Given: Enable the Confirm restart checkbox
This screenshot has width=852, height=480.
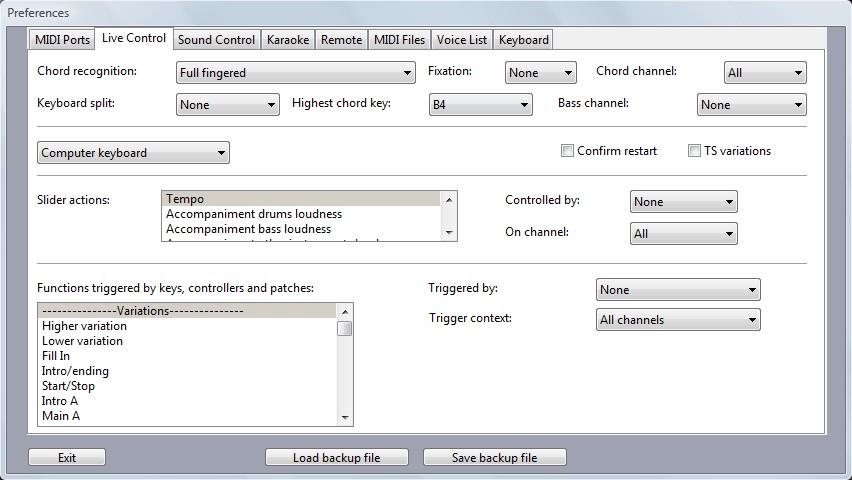Looking at the screenshot, I should click(568, 151).
